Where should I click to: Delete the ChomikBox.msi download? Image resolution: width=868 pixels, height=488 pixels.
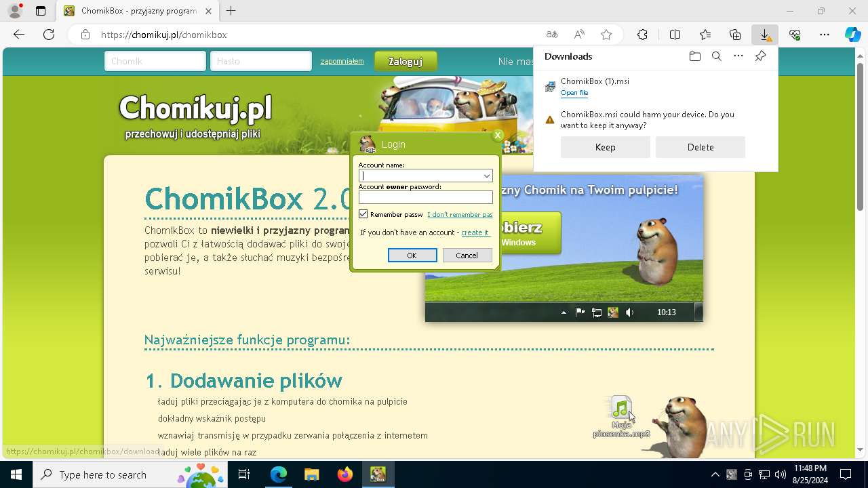701,147
